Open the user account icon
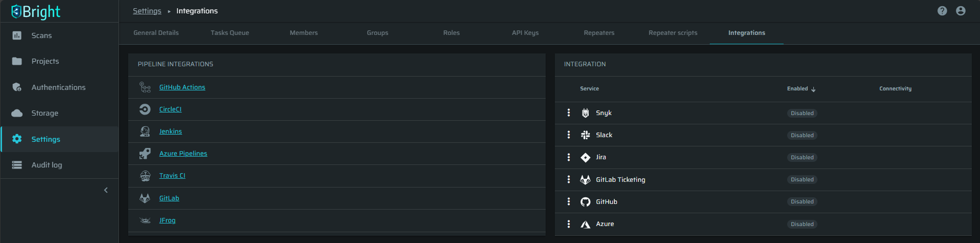Screen dimensions: 980x243 point(961,11)
